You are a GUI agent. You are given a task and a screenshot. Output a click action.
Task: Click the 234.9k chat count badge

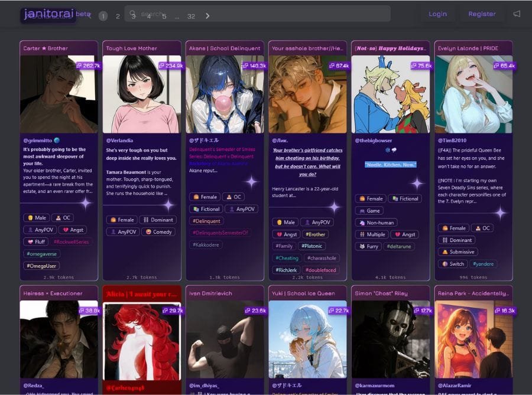tap(171, 66)
